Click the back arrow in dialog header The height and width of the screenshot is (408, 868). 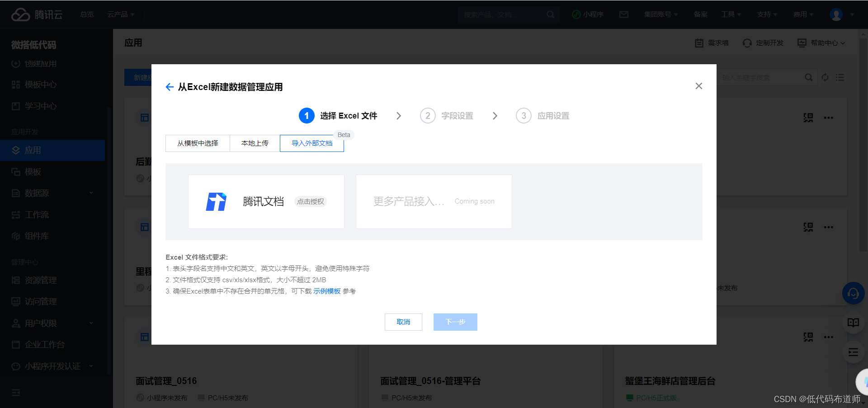170,87
